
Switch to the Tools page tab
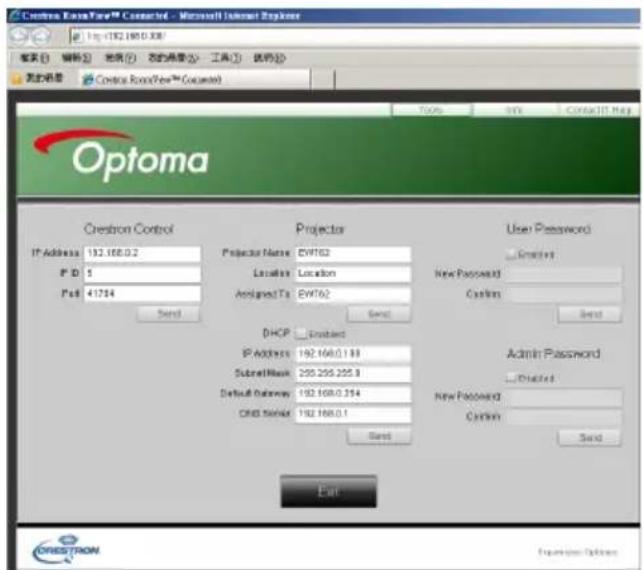coord(431,110)
